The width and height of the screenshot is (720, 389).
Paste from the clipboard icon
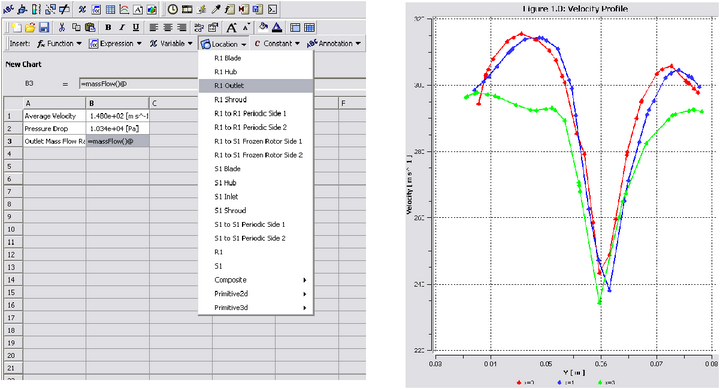[x=90, y=28]
